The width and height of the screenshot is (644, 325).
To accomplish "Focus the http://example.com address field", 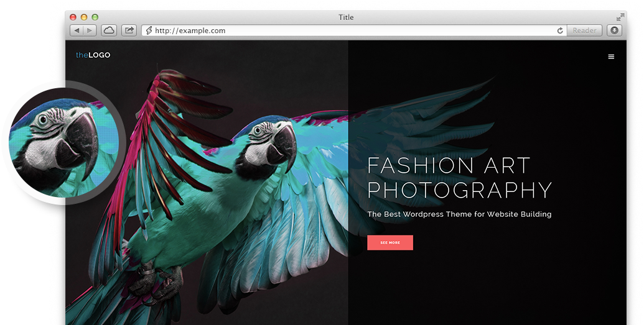I will click(348, 30).
